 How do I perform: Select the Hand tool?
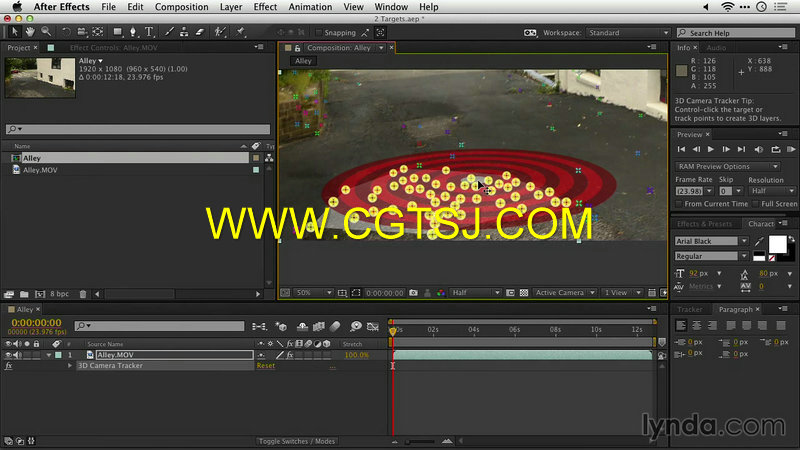(30, 32)
